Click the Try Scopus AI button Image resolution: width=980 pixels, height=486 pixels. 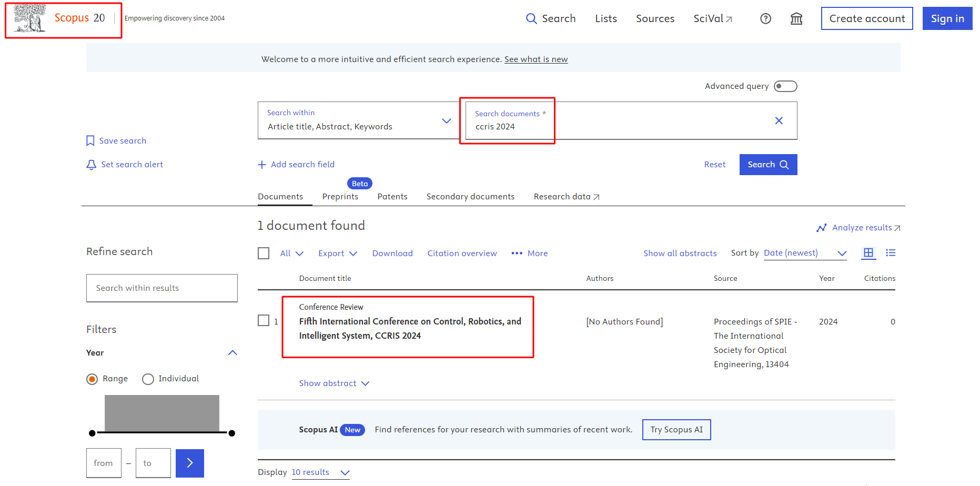pyautogui.click(x=676, y=430)
